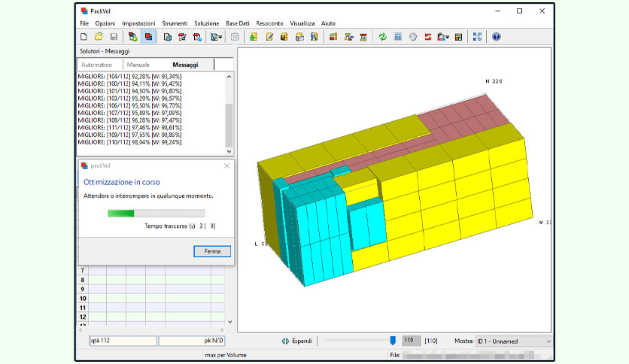The width and height of the screenshot is (629, 364).
Task: Click the Ferma button to stop optimization
Action: point(212,251)
